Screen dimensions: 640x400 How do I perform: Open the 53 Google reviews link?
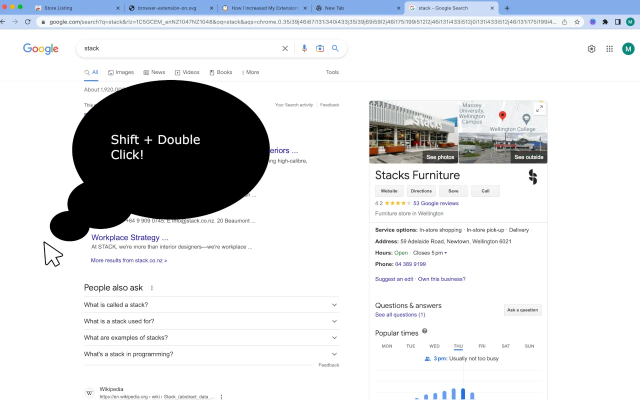tap(436, 203)
